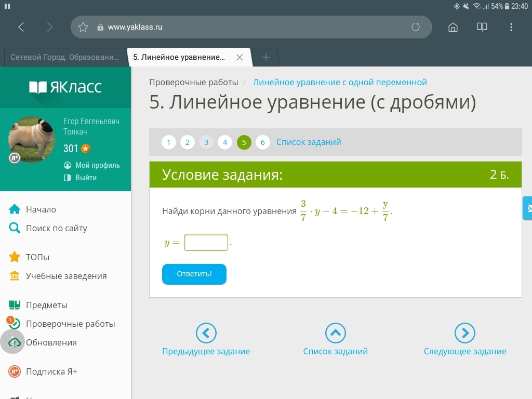Go forward with the browser forward arrow
This screenshot has height=399, width=532.
coord(49,27)
